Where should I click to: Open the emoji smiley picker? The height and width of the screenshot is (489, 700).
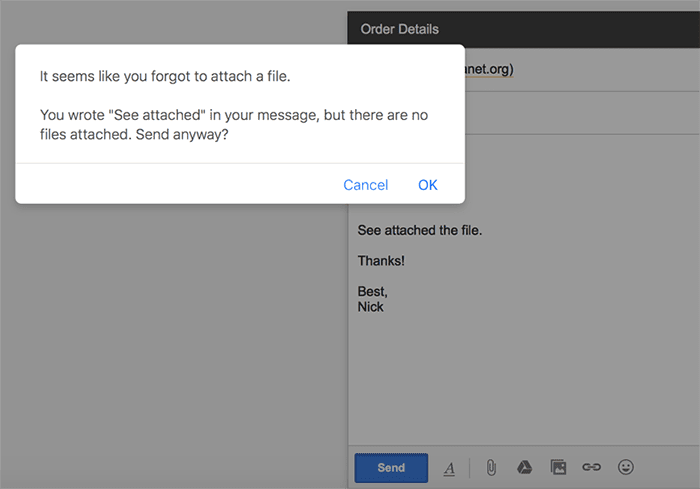point(626,467)
